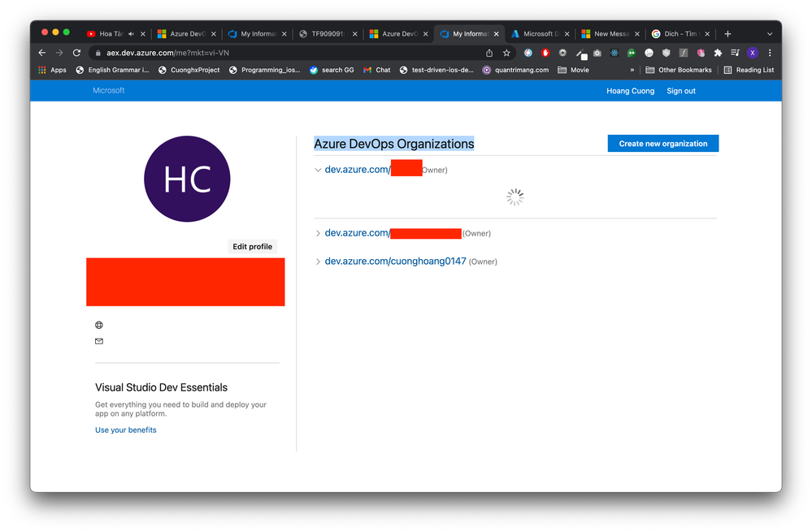Open Chrome three-dot menu
Viewport: 812px width, 532px height.
(x=770, y=53)
